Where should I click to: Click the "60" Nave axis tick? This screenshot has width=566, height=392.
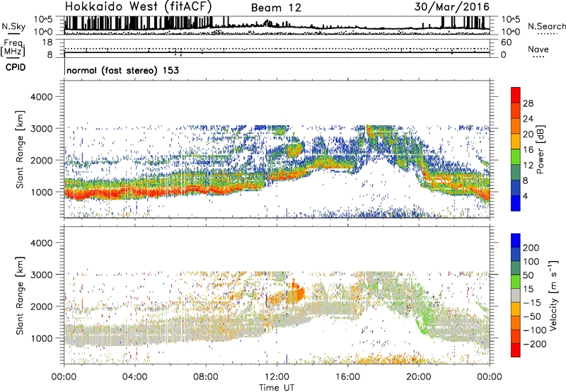(x=506, y=42)
